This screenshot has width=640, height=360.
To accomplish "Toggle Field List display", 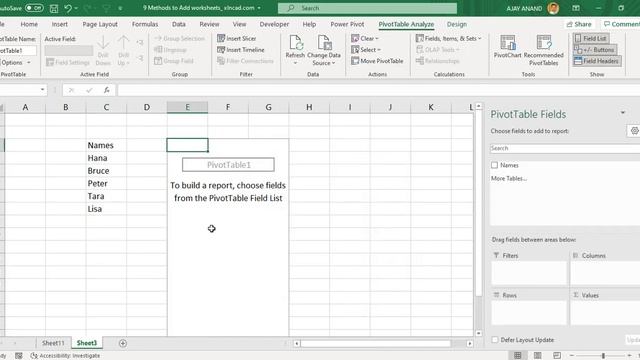I will [x=591, y=38].
